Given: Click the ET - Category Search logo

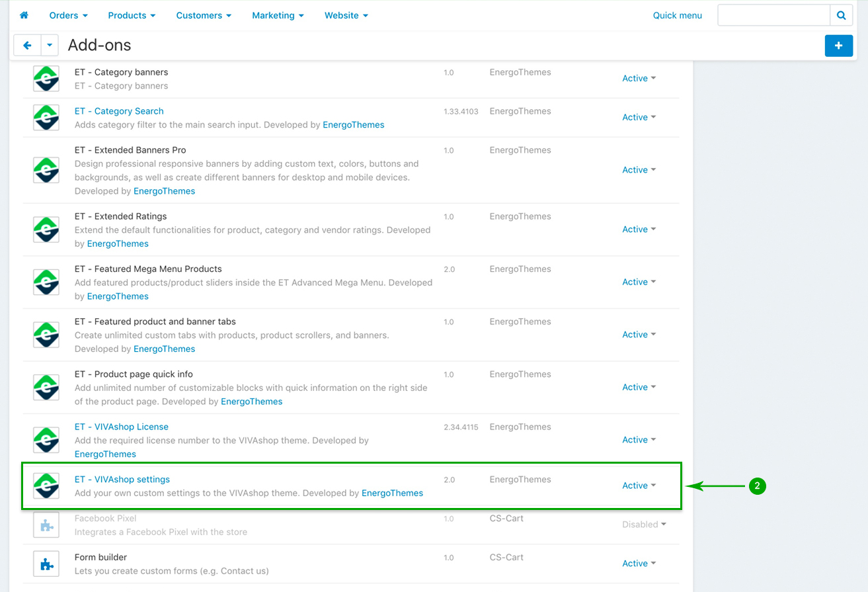Looking at the screenshot, I should point(46,118).
